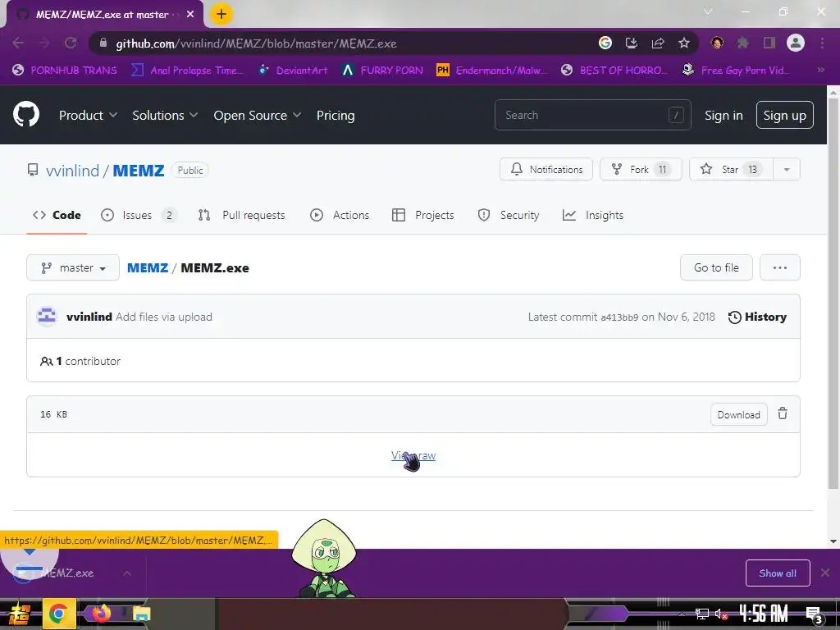Click the taskbar clock showing 4:56 AM
Screen dimensions: 840x630
tap(764, 613)
